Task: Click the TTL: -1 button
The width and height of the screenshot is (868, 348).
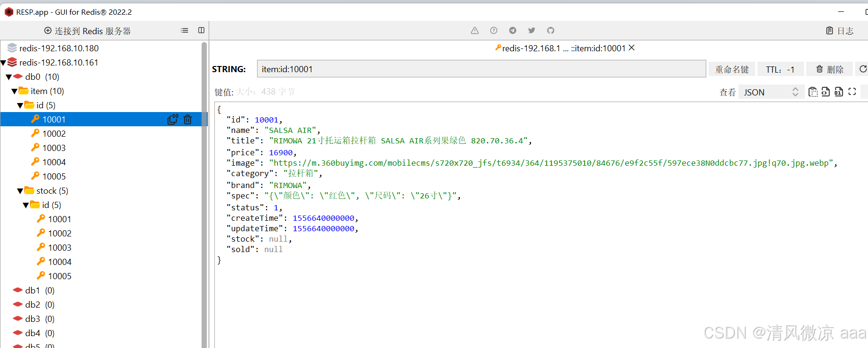Action: coord(780,69)
